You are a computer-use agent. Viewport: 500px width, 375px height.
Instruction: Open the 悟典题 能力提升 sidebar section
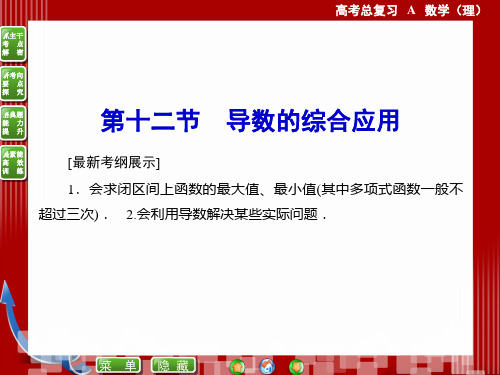(13, 123)
